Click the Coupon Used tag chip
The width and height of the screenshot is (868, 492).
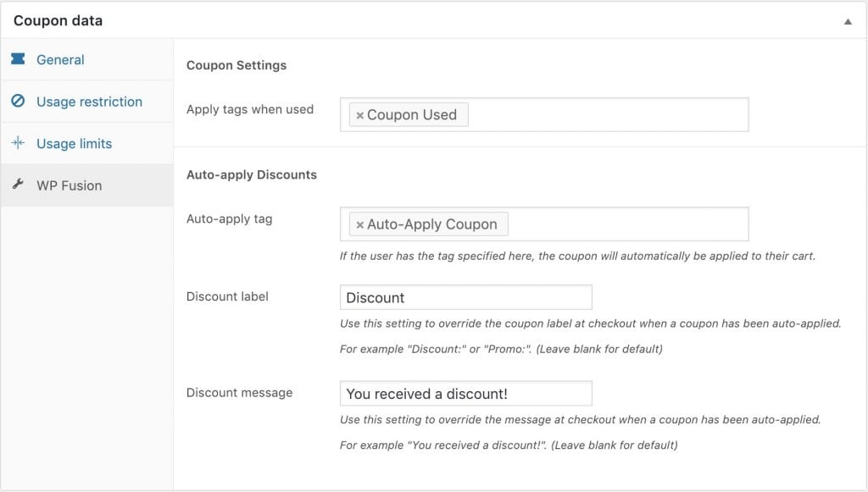click(412, 115)
